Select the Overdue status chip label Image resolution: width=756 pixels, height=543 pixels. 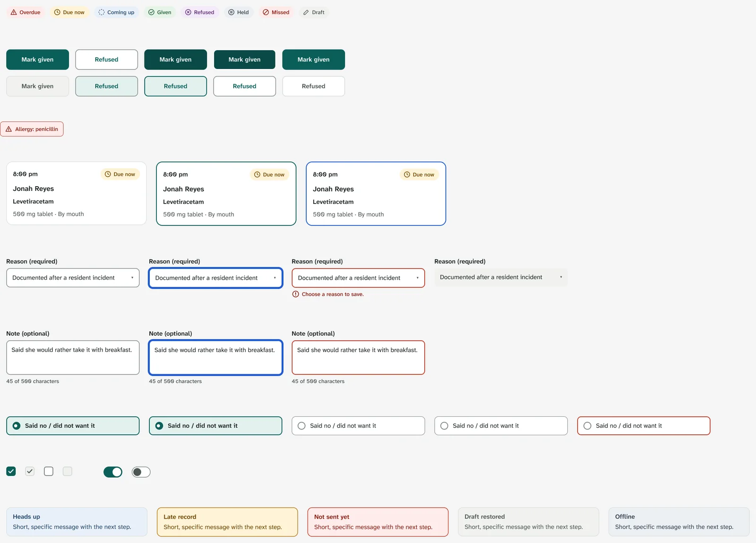30,12
